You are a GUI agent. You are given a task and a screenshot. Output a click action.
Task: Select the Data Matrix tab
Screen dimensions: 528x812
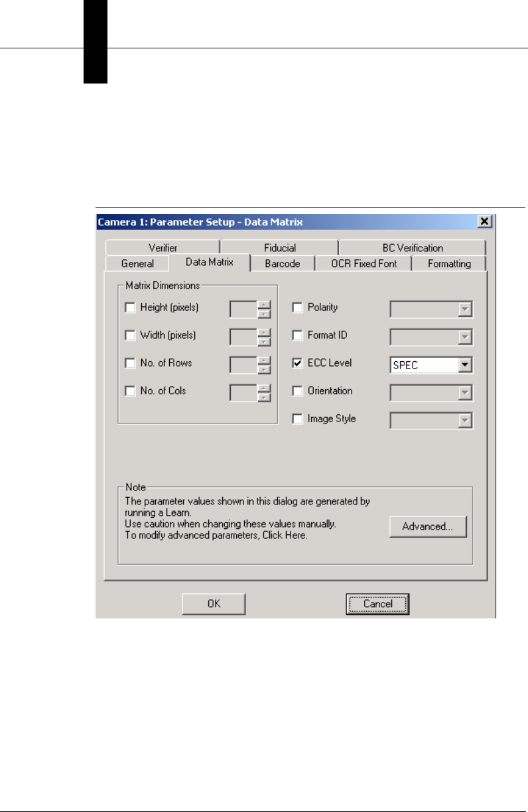(x=210, y=262)
